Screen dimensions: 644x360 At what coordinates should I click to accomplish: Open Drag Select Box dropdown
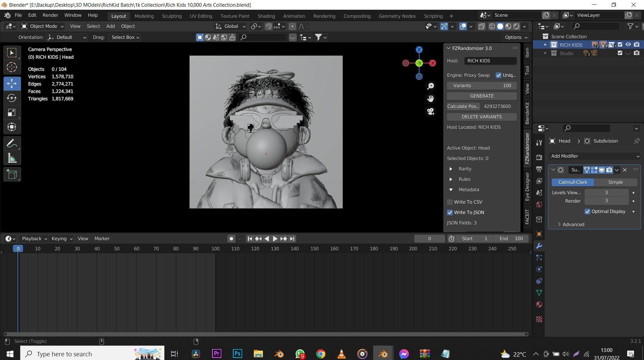point(125,37)
